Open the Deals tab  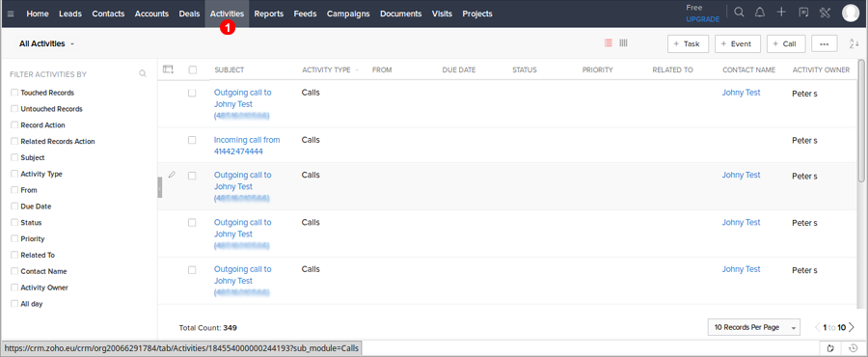pos(189,14)
